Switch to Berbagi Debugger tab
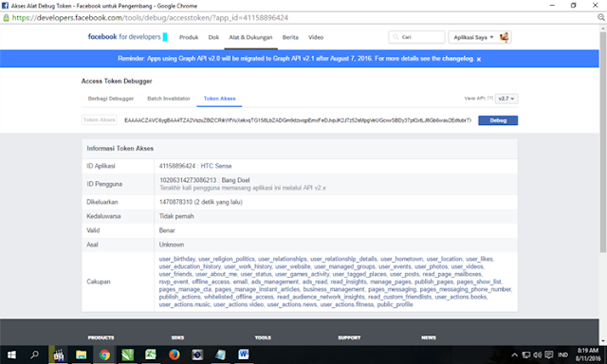This screenshot has width=607, height=364. (111, 99)
